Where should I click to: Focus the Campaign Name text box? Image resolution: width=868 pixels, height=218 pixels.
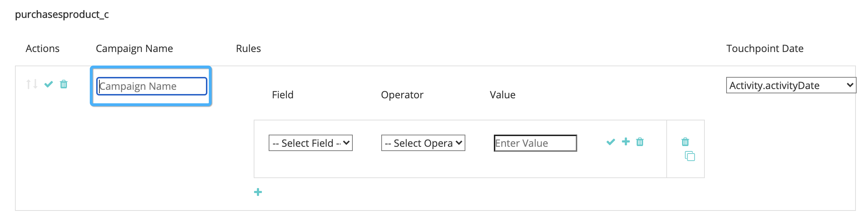(152, 86)
